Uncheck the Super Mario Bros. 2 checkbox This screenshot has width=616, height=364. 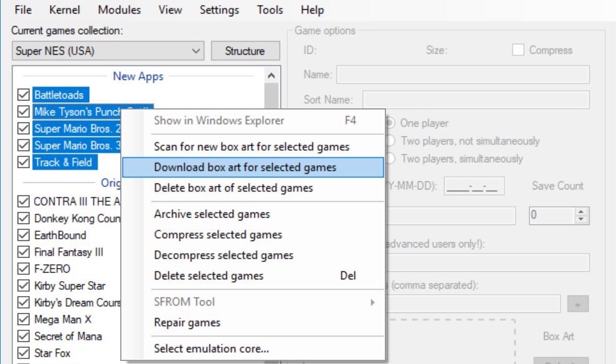pyautogui.click(x=24, y=128)
